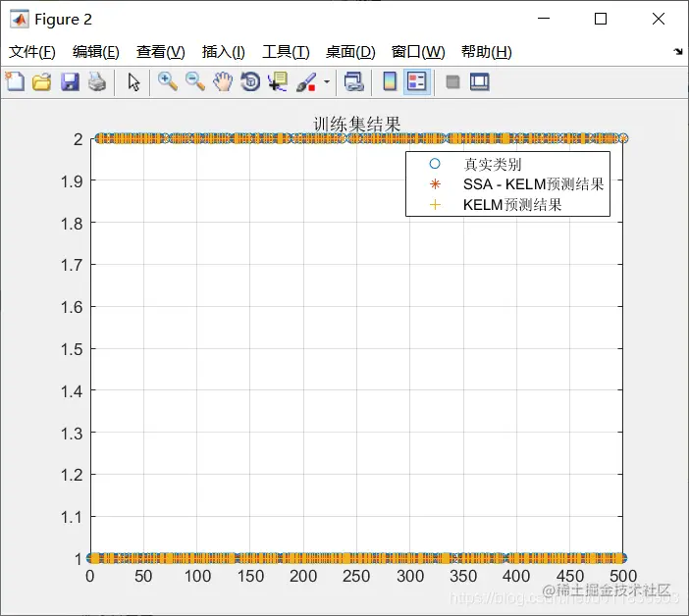This screenshot has width=689, height=616.
Task: Open the 插入(I) menu
Action: [223, 52]
